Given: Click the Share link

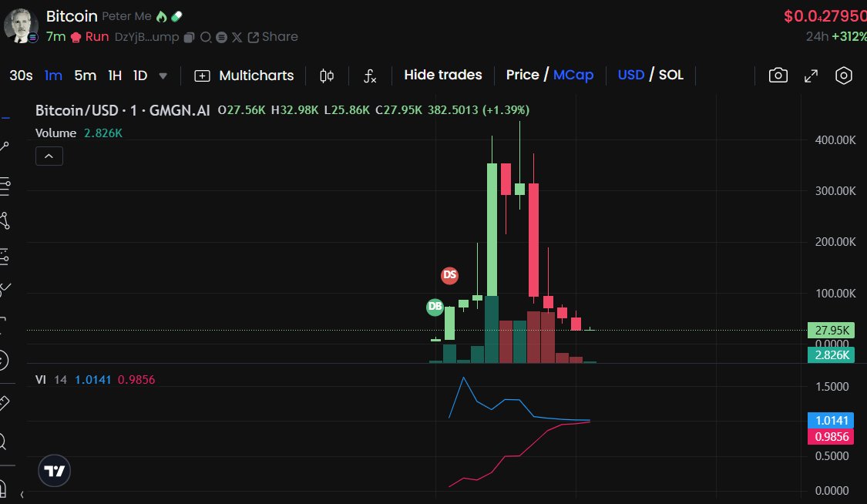Looking at the screenshot, I should (273, 37).
